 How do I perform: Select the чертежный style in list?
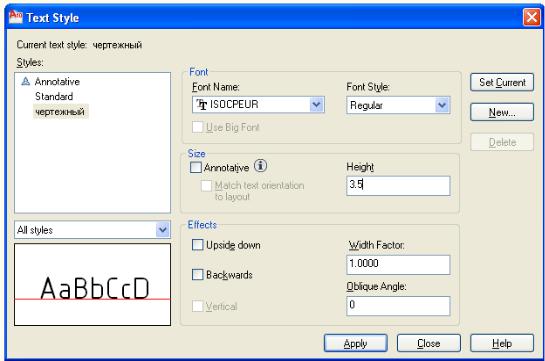[x=60, y=112]
